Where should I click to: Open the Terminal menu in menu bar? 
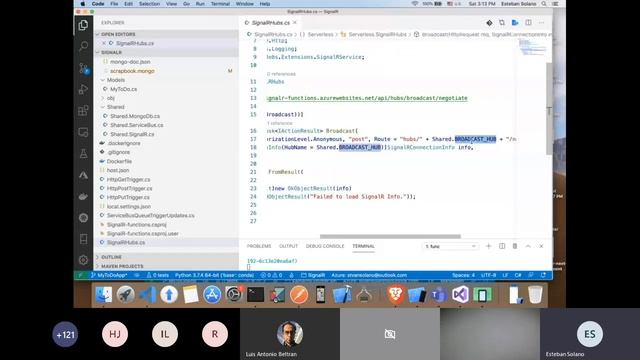tap(220, 4)
